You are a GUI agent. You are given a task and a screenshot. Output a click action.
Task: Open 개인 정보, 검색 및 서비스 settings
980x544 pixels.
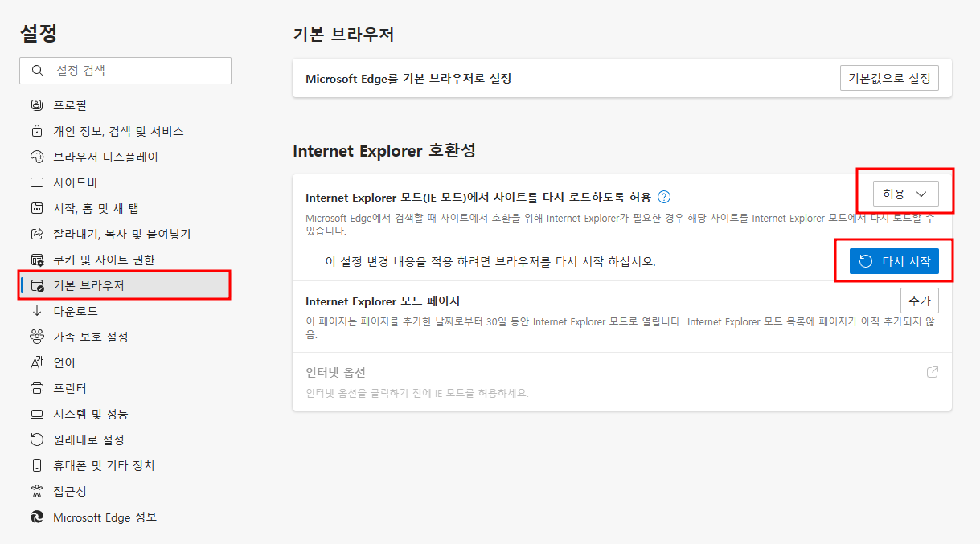click(125, 131)
